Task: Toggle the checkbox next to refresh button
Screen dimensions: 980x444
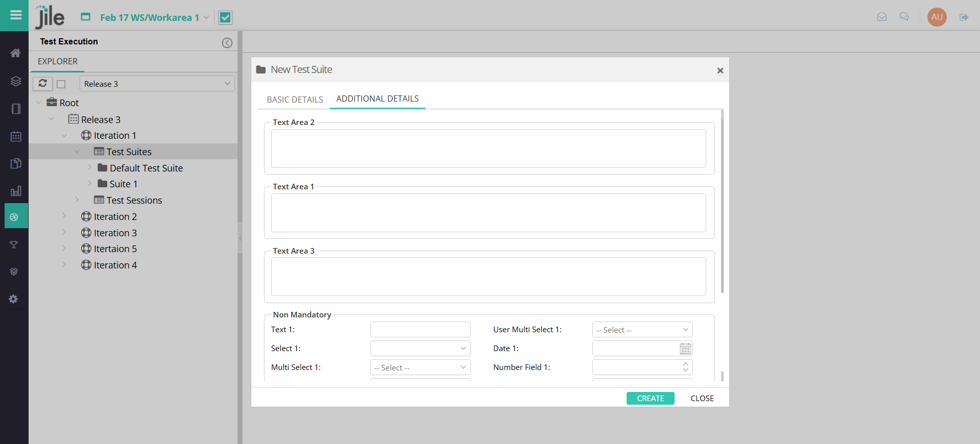Action: click(61, 84)
